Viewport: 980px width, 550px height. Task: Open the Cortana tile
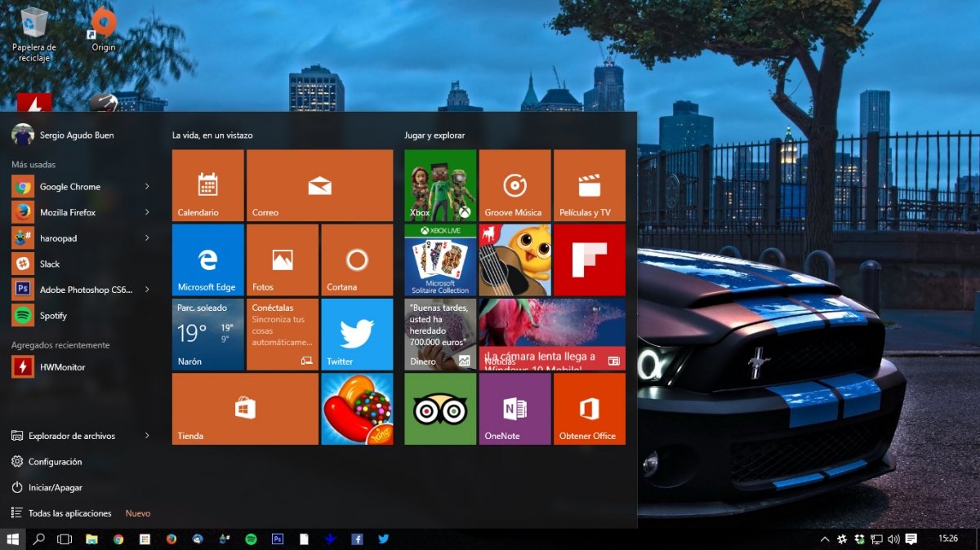pyautogui.click(x=357, y=260)
